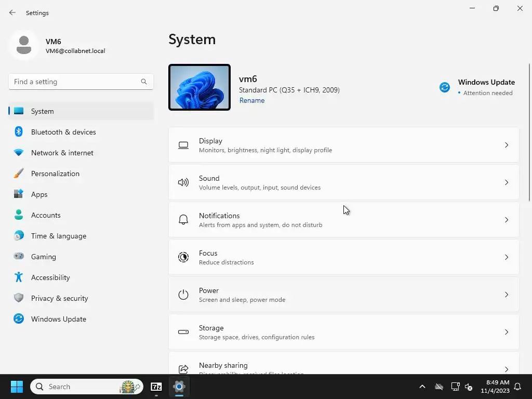Expand the Display settings chevron
The height and width of the screenshot is (399, 532).
tap(506, 145)
